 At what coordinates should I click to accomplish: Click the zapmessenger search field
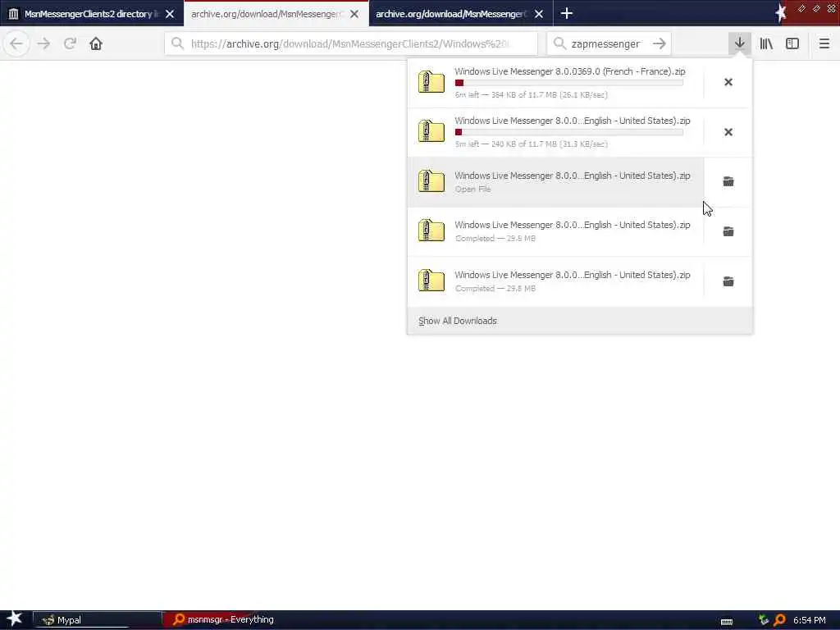tap(609, 43)
